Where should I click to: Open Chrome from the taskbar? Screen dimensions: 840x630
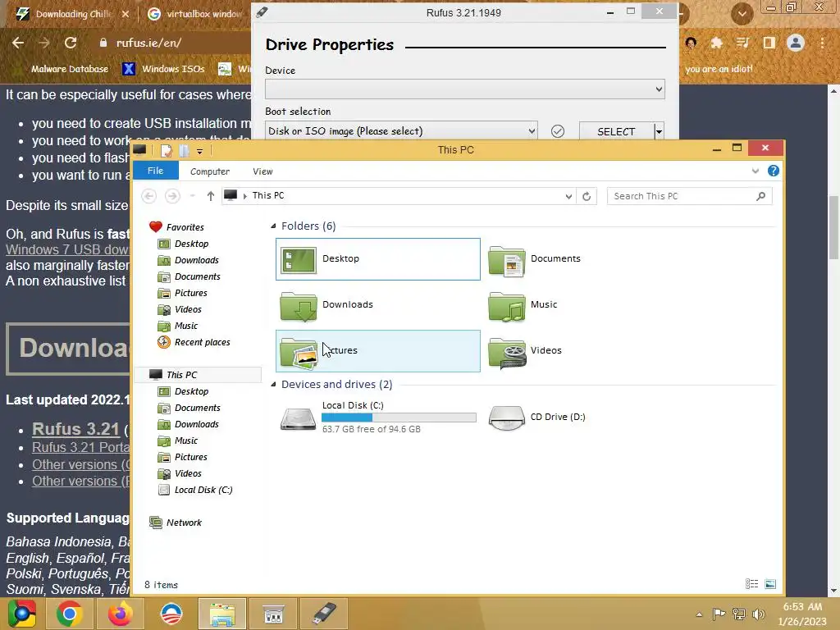69,614
